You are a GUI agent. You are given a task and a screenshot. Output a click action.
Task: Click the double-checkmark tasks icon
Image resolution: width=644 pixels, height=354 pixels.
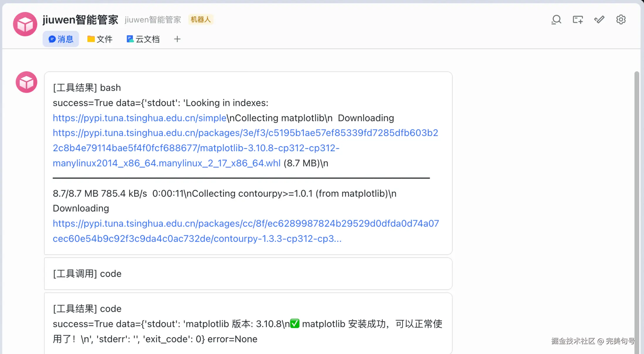599,20
